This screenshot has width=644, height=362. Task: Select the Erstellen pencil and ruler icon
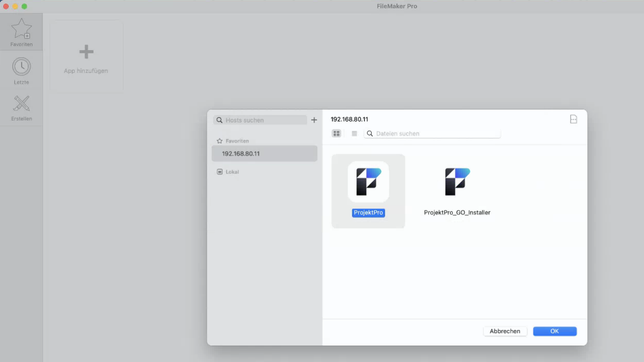pos(21,104)
